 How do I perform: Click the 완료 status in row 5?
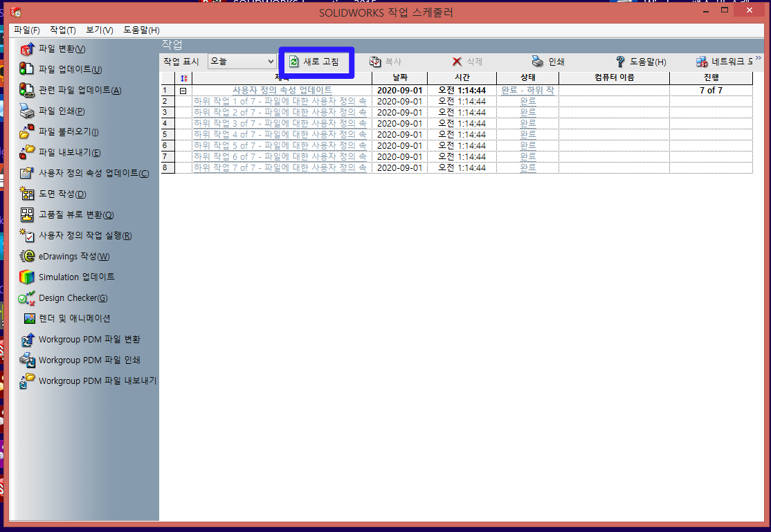point(527,135)
